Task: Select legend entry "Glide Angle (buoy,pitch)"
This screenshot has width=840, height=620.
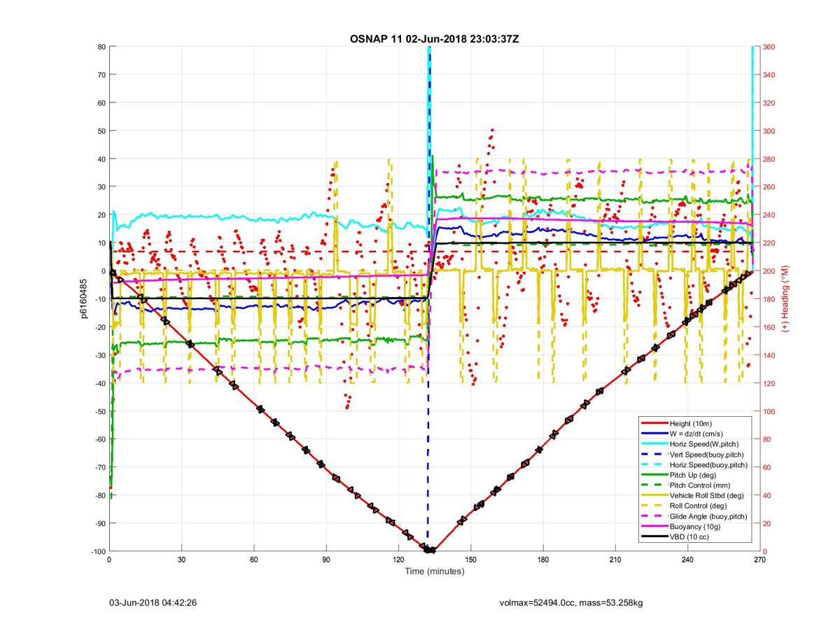Action: point(708,516)
